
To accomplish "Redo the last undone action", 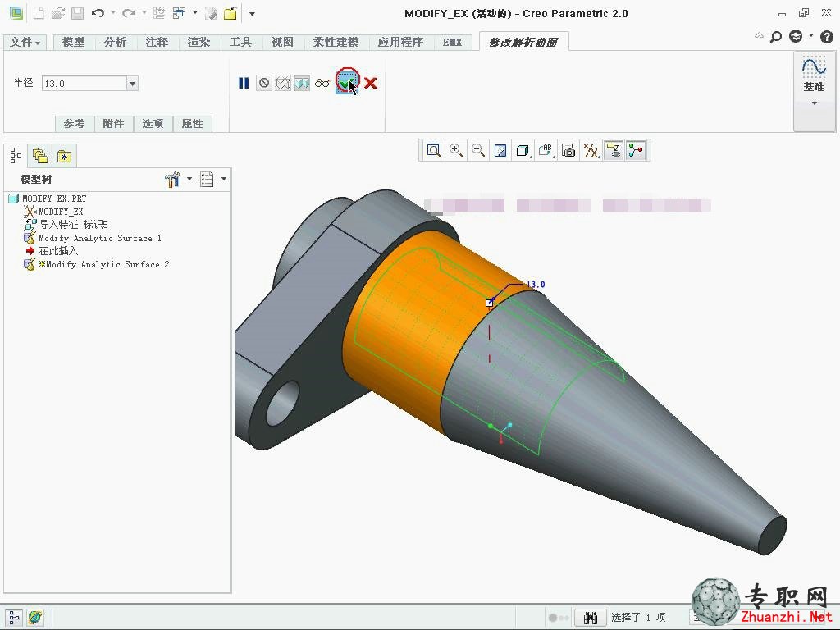I will point(129,13).
